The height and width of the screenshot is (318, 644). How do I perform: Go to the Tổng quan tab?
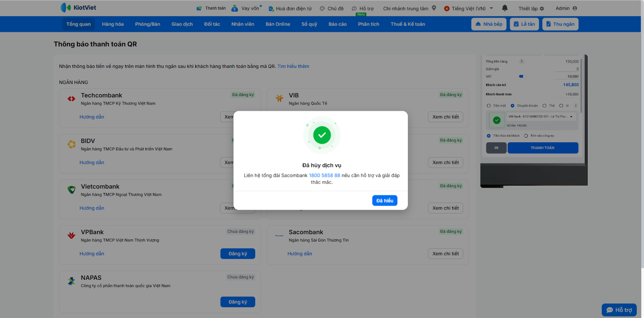[78, 24]
